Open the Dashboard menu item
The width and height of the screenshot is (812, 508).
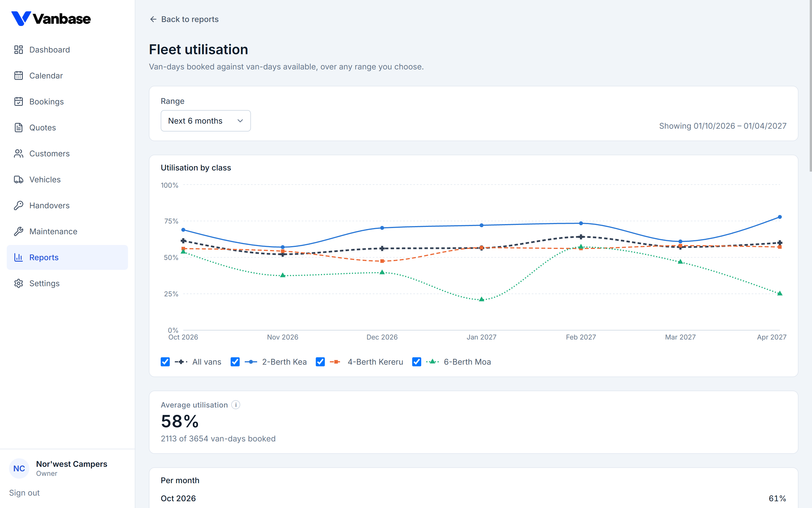click(x=67, y=50)
